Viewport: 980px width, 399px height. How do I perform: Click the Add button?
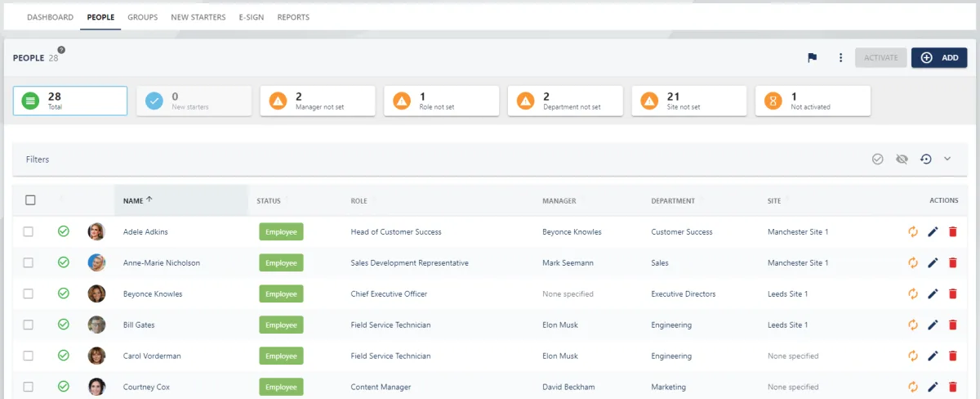[x=939, y=58]
